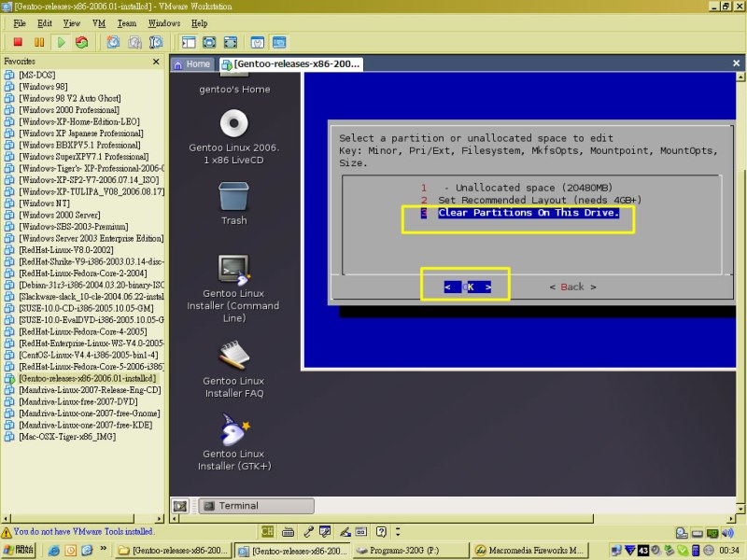This screenshot has height=560, width=747.
Task: Open the VM menu
Action: [99, 23]
